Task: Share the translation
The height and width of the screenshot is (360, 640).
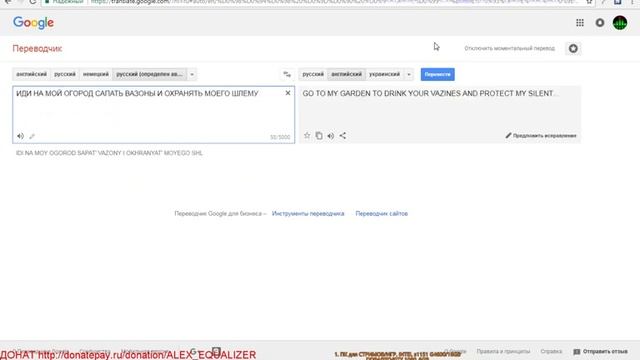Action: [342, 136]
